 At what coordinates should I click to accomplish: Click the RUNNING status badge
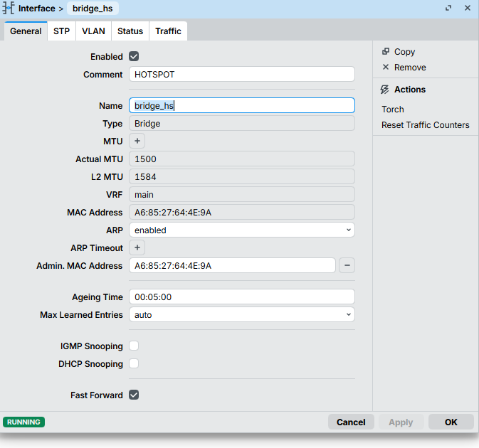point(23,422)
